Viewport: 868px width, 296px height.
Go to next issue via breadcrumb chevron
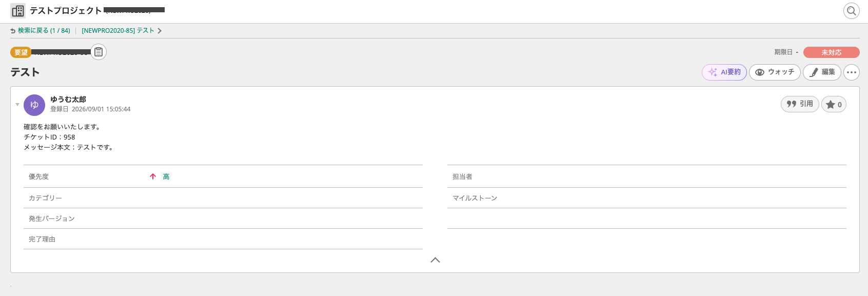point(160,31)
